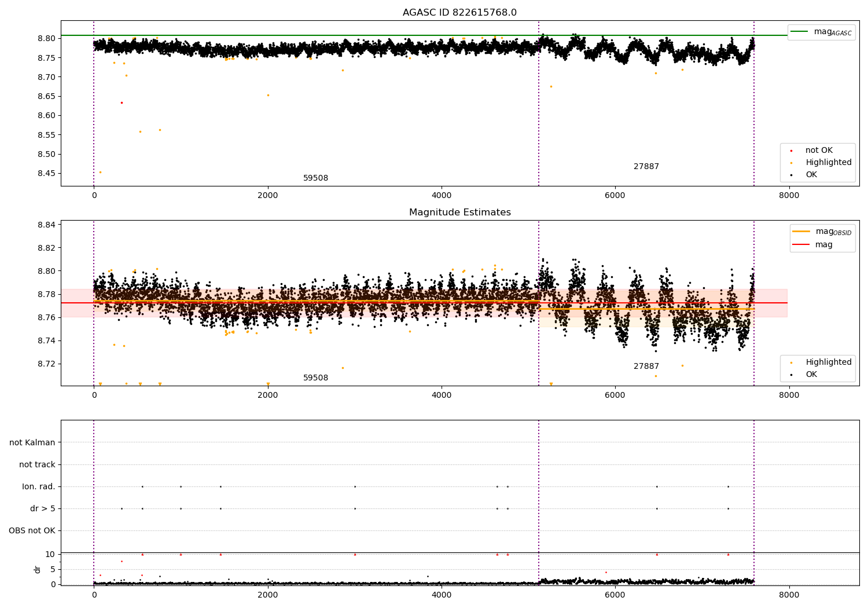This screenshot has width=868, height=608.
Task: Click the 'not track' row label
Action: (x=37, y=464)
